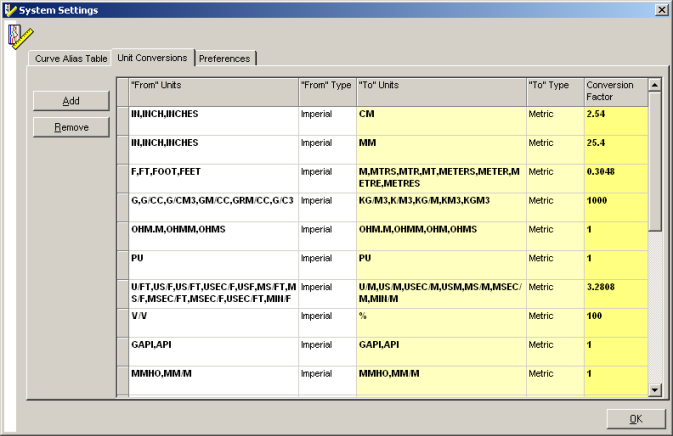Open the Preferences tab
This screenshot has height=436, width=673.
tap(225, 59)
